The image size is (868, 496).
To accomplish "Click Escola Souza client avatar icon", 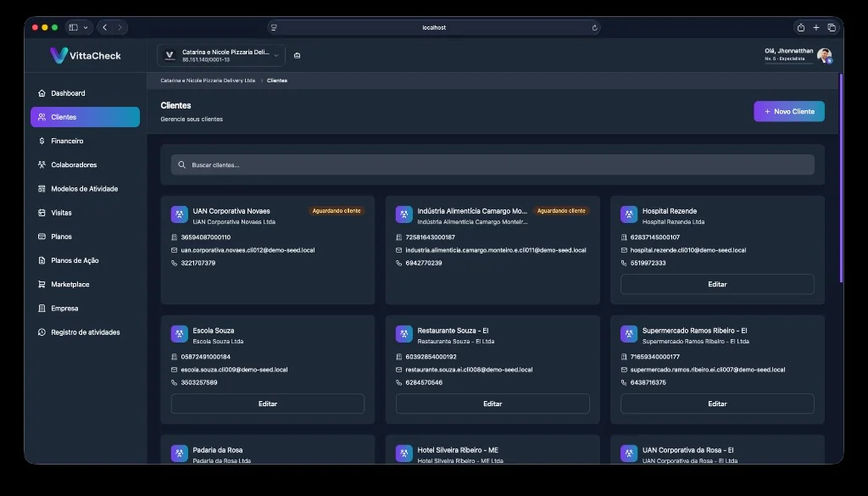I will point(180,334).
